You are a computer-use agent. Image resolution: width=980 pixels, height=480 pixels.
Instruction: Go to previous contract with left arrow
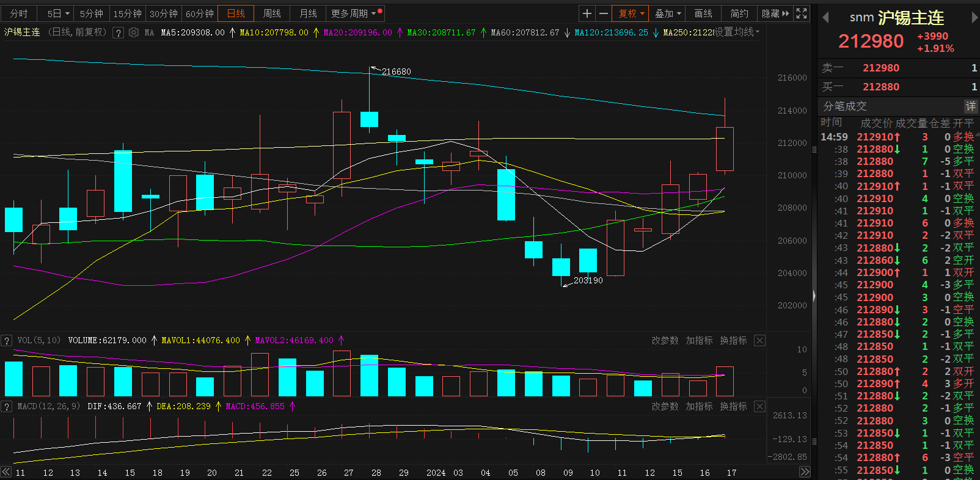825,18
